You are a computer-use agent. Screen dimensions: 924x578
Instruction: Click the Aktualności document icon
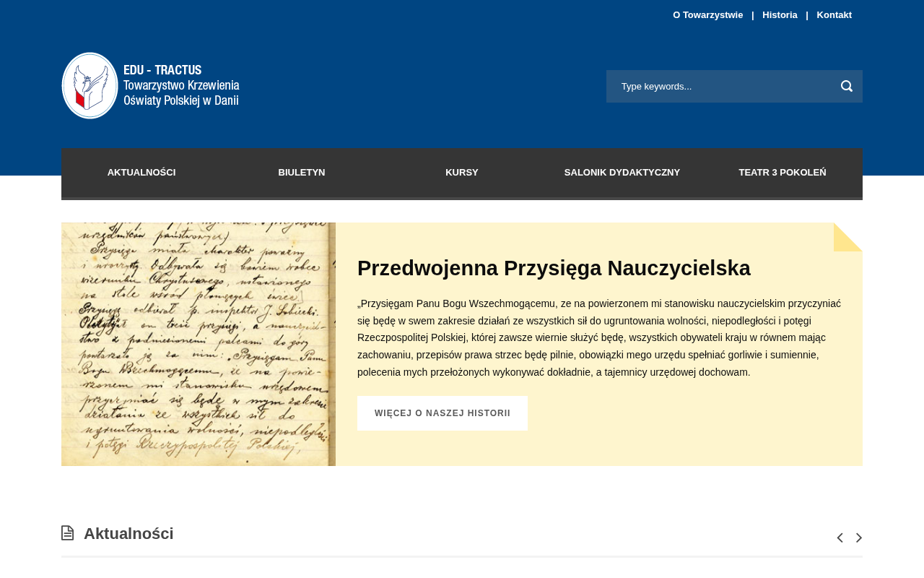tap(68, 533)
